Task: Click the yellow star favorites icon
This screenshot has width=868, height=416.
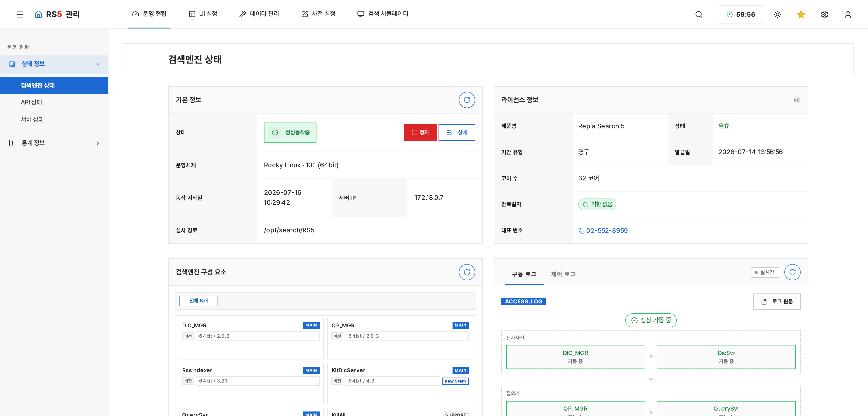Action: (801, 14)
